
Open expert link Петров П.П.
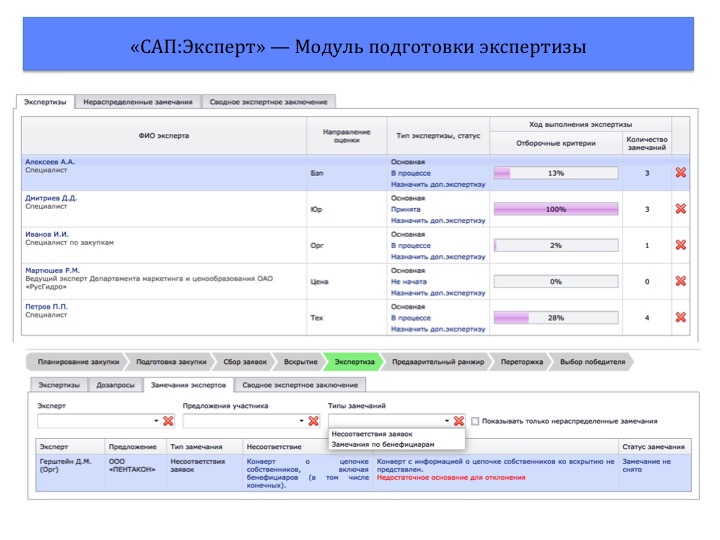(46, 306)
